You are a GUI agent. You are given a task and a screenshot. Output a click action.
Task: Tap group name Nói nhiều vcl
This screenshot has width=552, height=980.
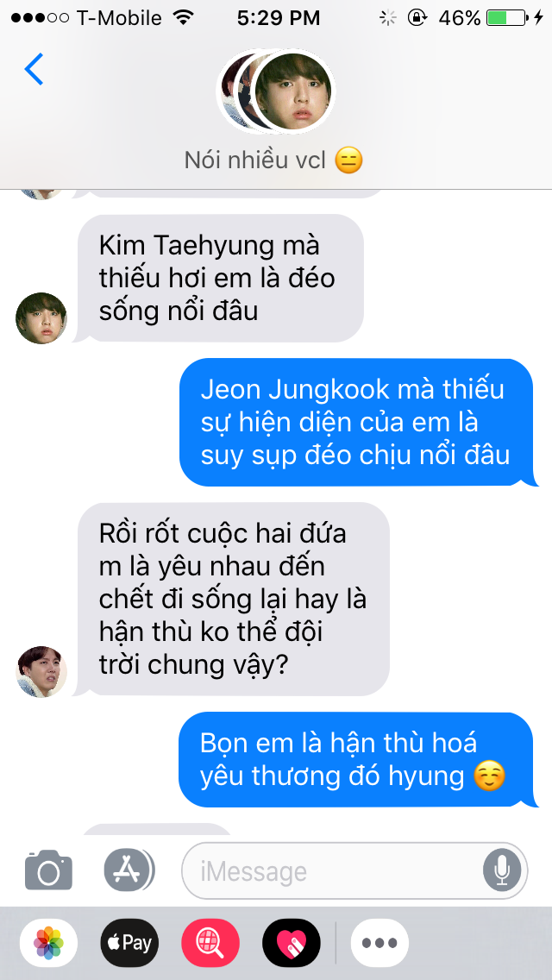click(273, 160)
